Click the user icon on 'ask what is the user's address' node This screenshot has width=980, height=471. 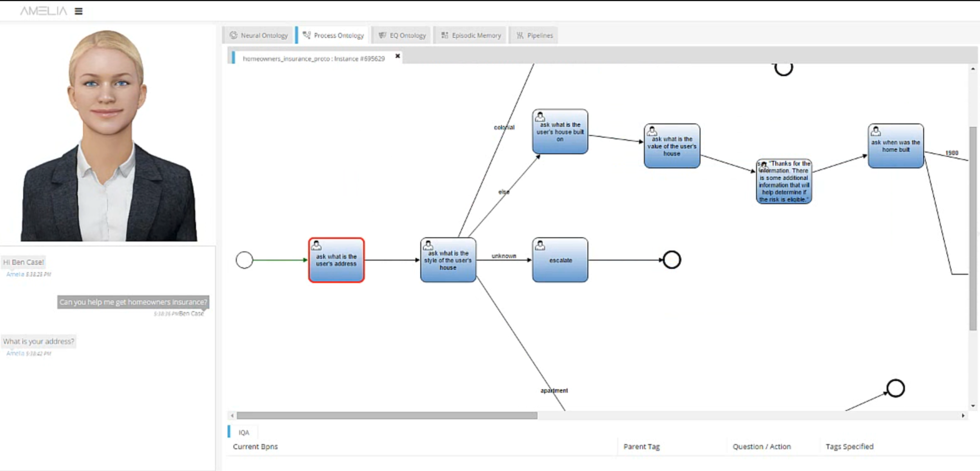(x=316, y=246)
